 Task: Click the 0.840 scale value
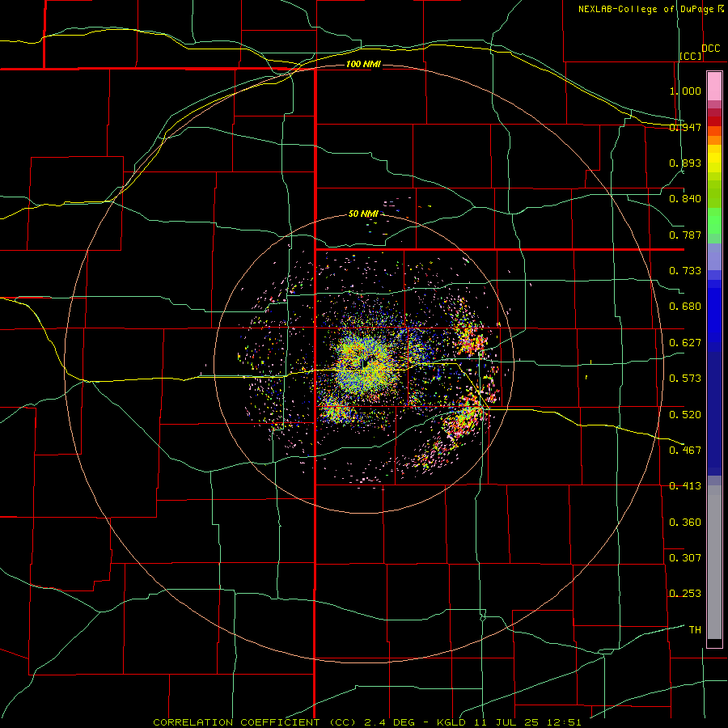click(x=685, y=199)
